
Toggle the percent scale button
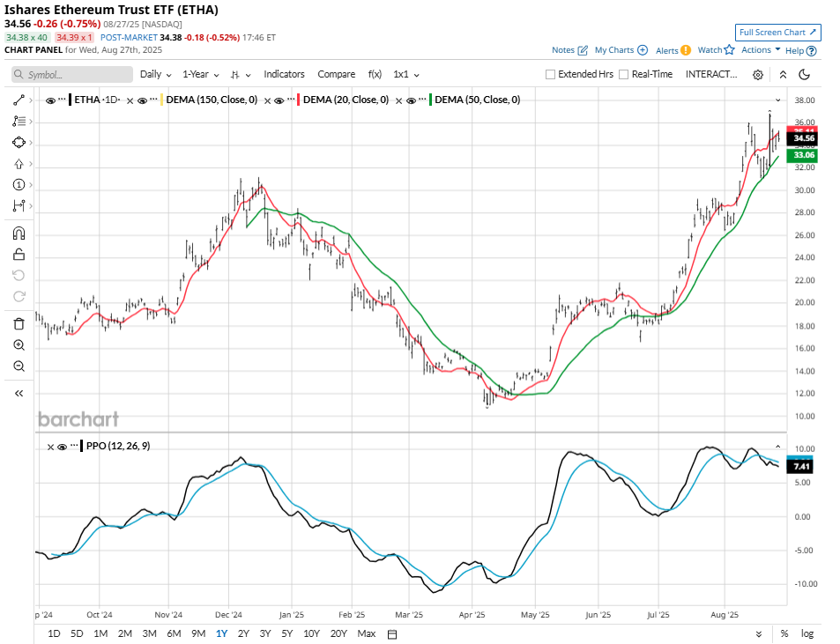pos(784,633)
